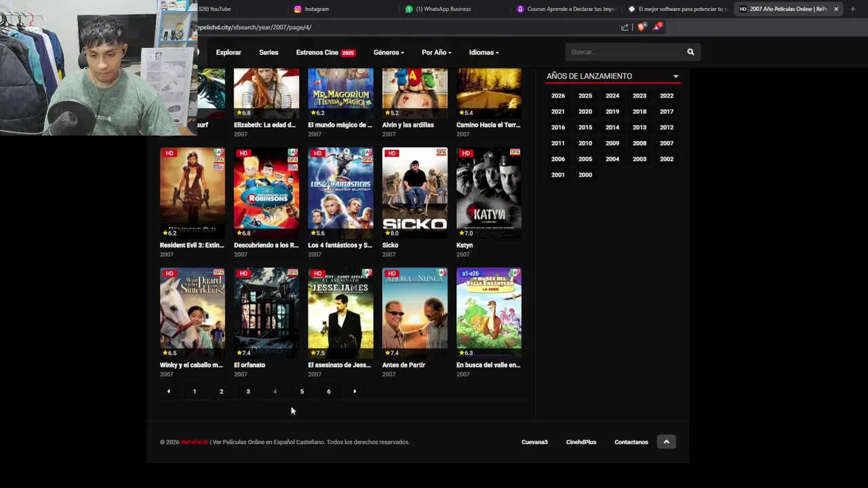Go to pagination page 2

pos(221,391)
